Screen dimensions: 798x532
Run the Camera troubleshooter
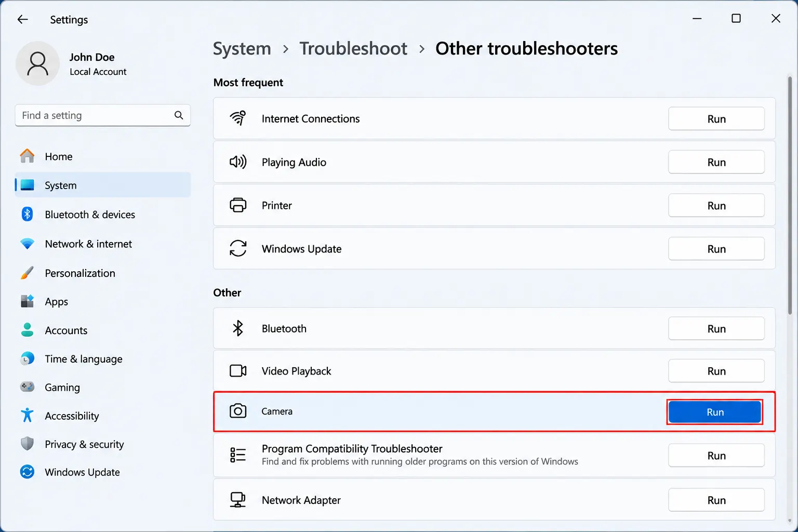[715, 412]
